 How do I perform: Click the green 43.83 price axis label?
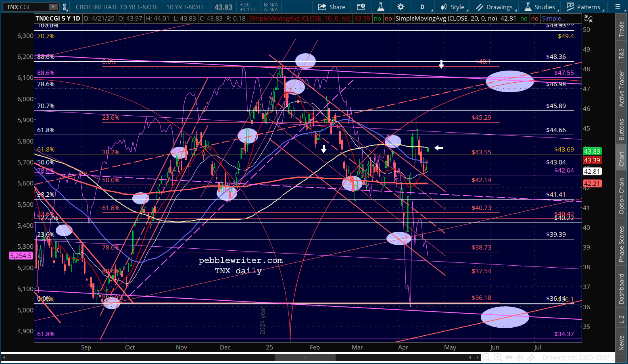click(592, 151)
